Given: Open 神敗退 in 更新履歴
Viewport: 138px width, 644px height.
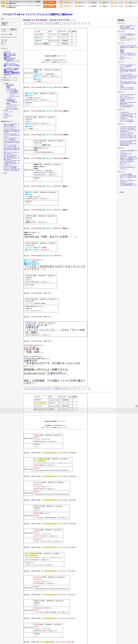Looking at the screenshot, I should coord(122,52).
